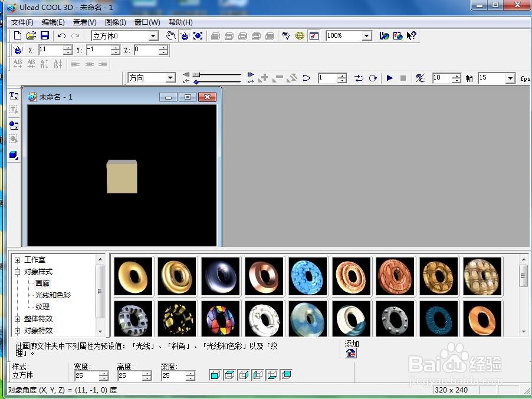Viewport: 532px width, 399px height.
Task: Toggle ping-pong mode icon
Action: pyautogui.click(x=359, y=78)
